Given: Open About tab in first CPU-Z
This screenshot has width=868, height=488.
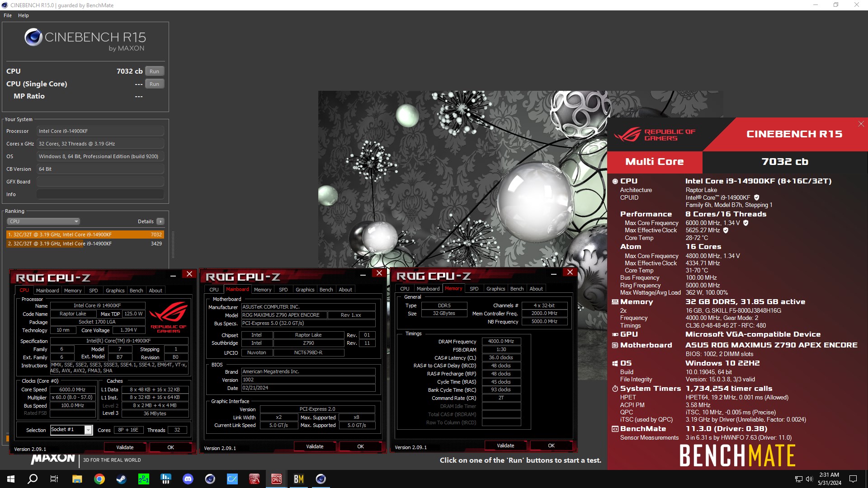Looking at the screenshot, I should click(x=156, y=291).
